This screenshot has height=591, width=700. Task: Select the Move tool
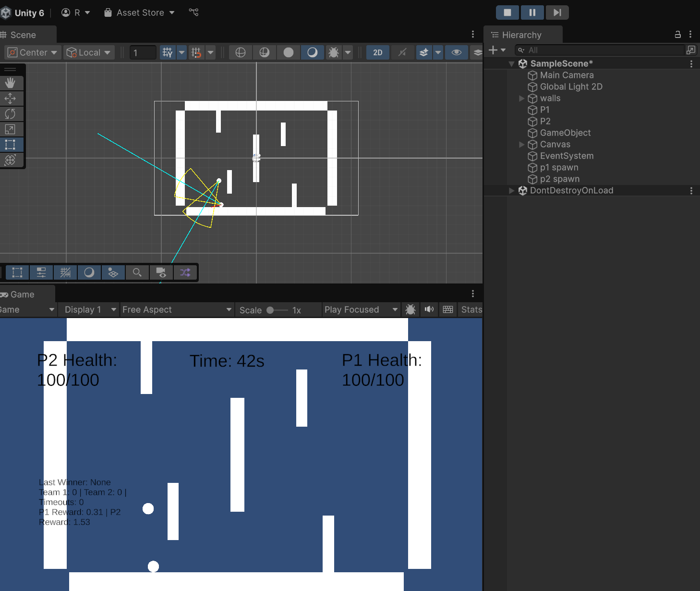pos(10,98)
